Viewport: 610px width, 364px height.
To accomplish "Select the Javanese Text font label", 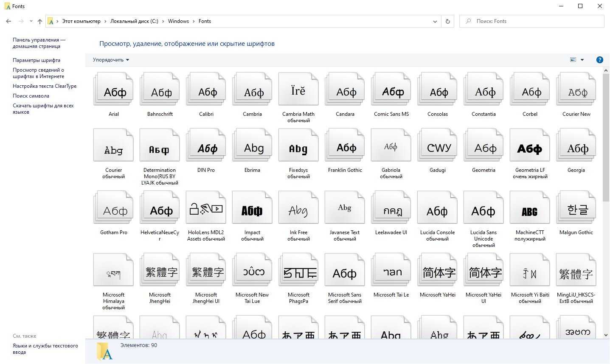I will (x=345, y=235).
